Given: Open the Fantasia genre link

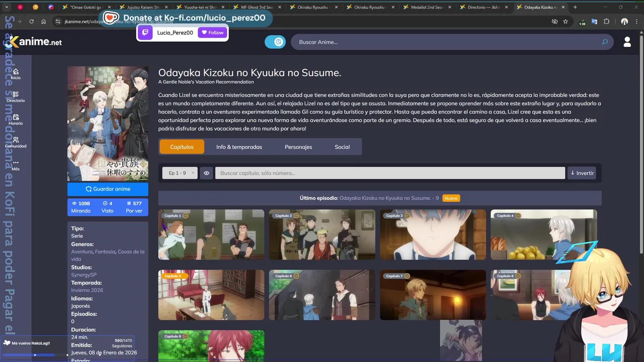Looking at the screenshot, I should pyautogui.click(x=105, y=251).
